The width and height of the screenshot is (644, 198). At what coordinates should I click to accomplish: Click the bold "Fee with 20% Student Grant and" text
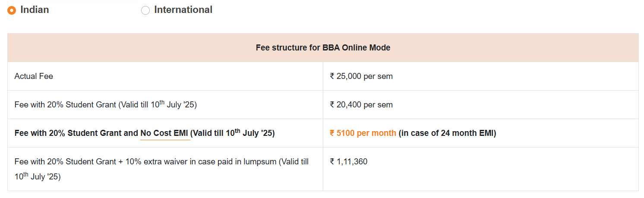[76, 133]
